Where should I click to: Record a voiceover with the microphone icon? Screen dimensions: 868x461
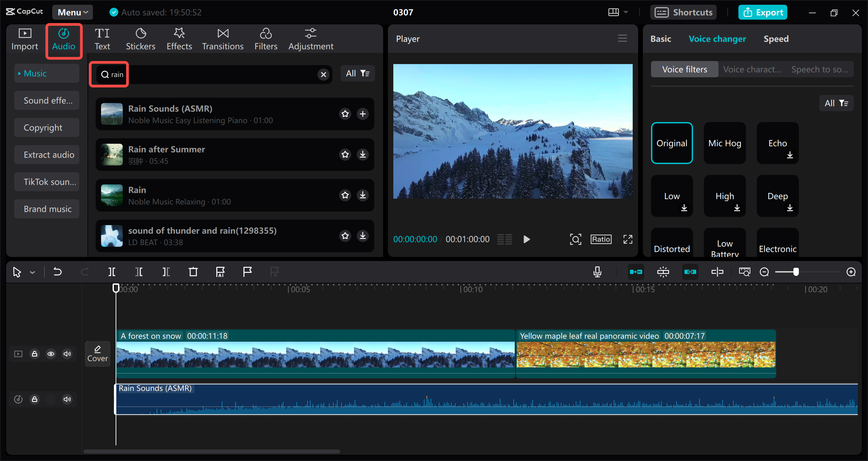pos(597,272)
